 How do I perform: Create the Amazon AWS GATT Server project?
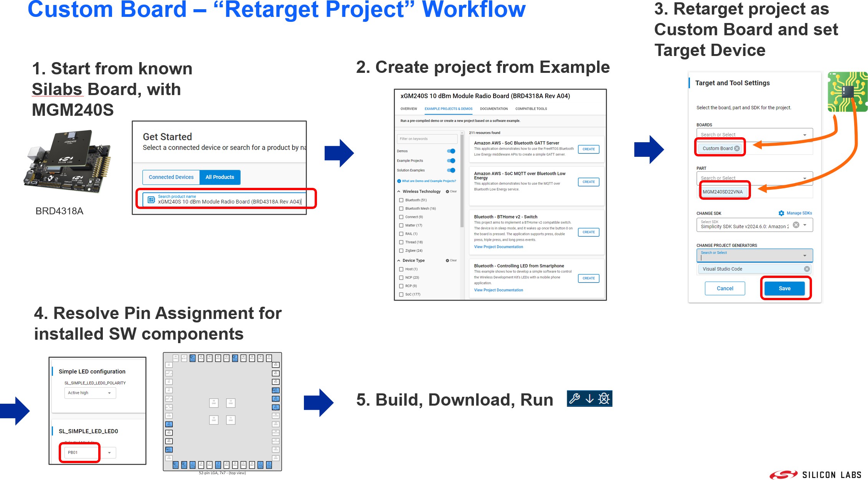coord(589,149)
